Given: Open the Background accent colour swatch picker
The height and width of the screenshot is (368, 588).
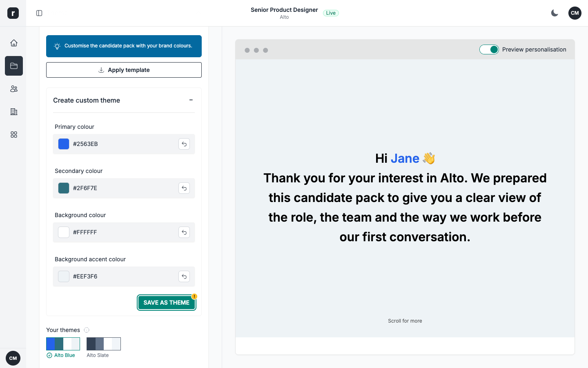Looking at the screenshot, I should coord(64,276).
